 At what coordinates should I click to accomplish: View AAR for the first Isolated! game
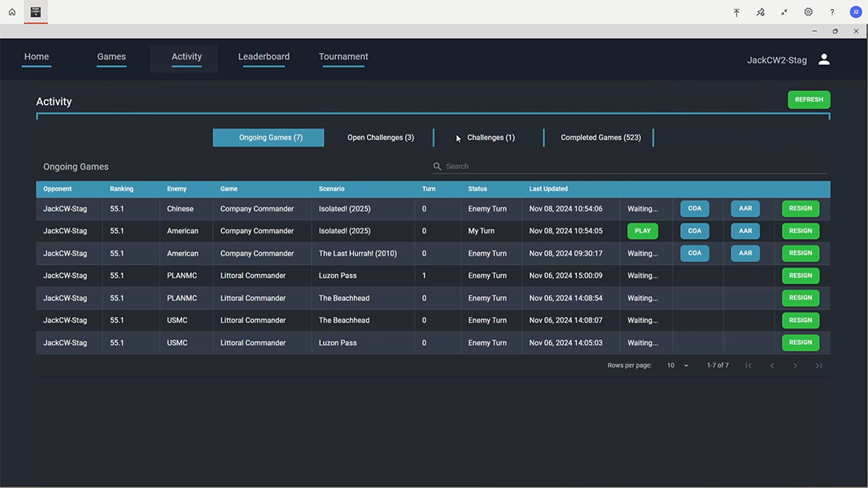coord(744,208)
